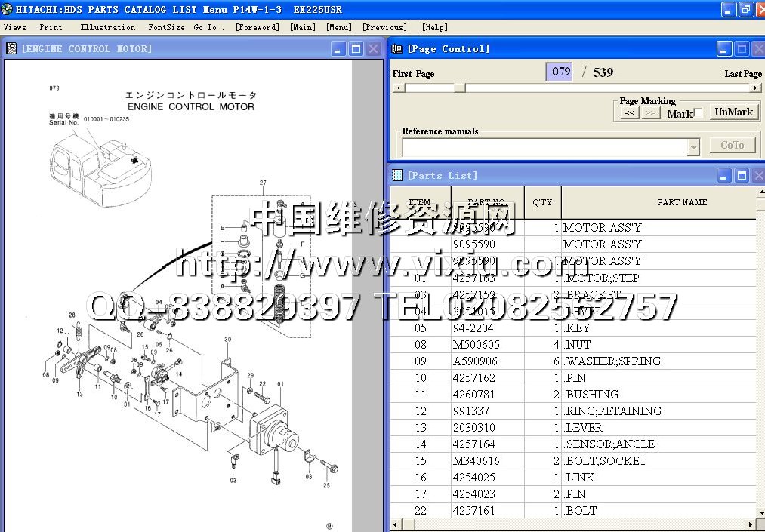
Task: Click the Parts List panel grid icon
Action: [x=397, y=175]
